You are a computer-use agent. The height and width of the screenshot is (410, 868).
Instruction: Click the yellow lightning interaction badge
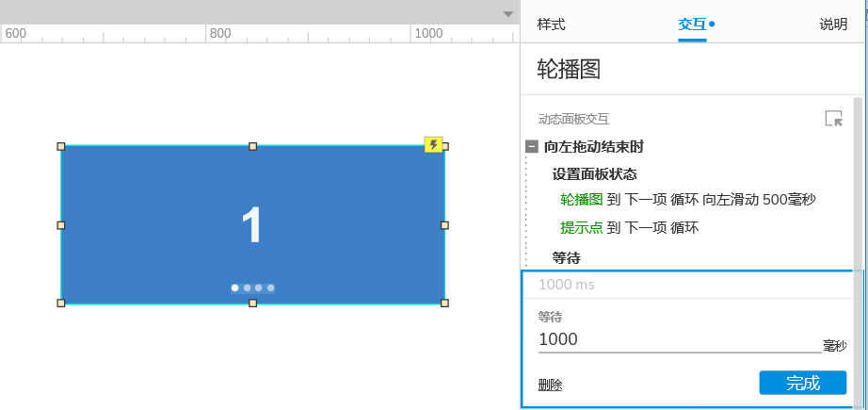pos(433,144)
